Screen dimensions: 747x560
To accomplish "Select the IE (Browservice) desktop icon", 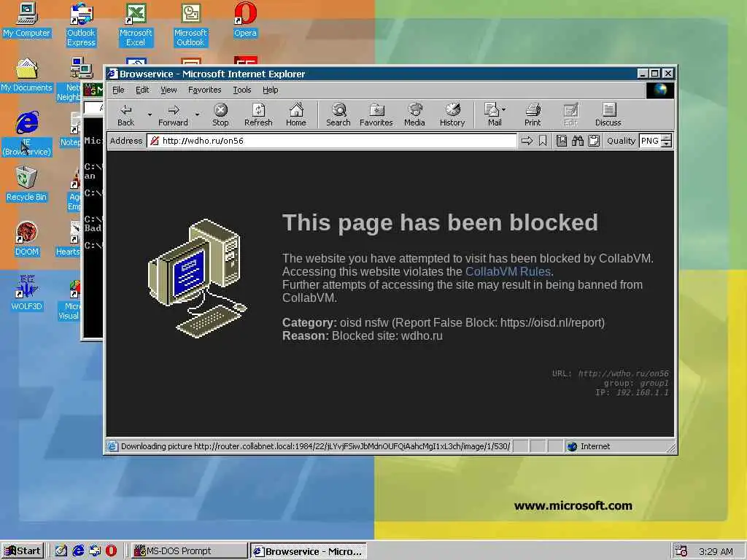I will coord(27,134).
